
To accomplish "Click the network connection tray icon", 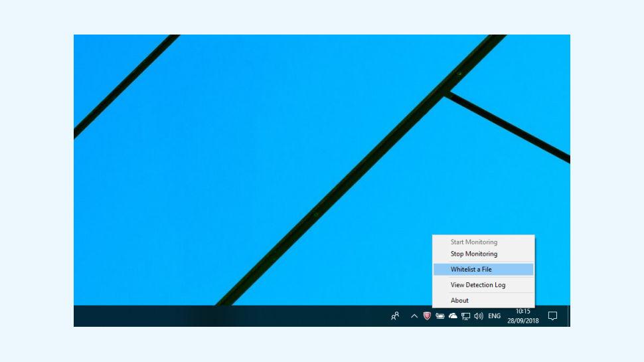I will [x=466, y=316].
